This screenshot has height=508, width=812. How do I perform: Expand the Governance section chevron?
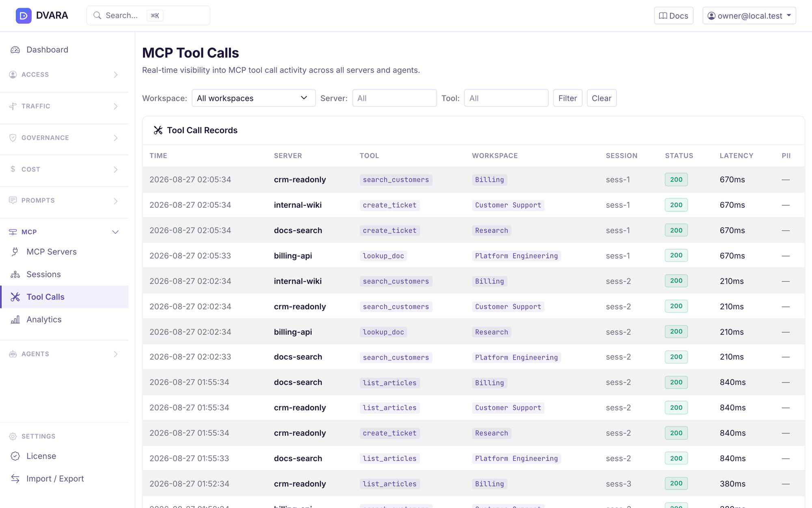(116, 138)
